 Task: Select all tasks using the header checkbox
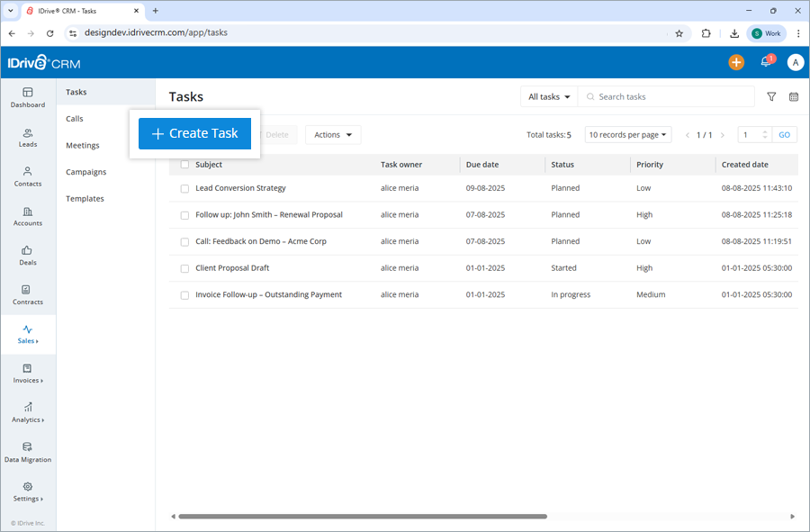tap(184, 164)
